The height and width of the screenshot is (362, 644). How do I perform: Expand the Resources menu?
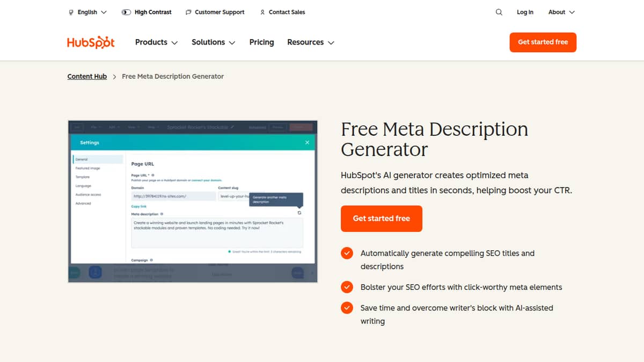click(311, 42)
